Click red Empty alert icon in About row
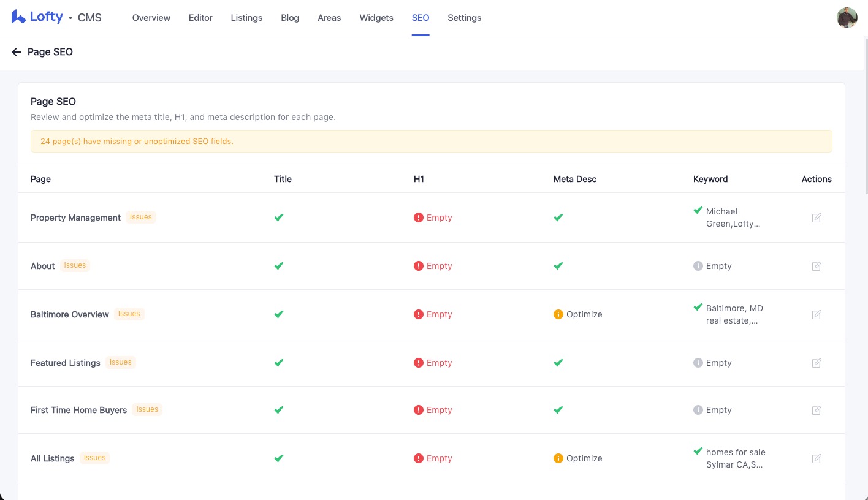 [x=419, y=266]
